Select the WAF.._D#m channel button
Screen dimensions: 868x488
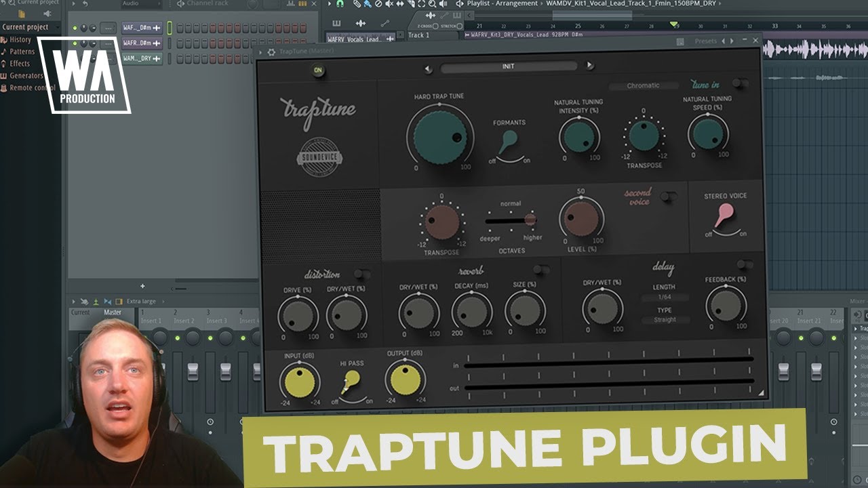pos(142,28)
